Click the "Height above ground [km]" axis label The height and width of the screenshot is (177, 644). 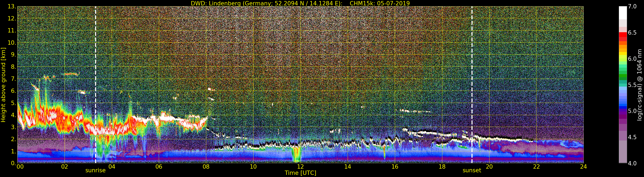pyautogui.click(x=3, y=85)
